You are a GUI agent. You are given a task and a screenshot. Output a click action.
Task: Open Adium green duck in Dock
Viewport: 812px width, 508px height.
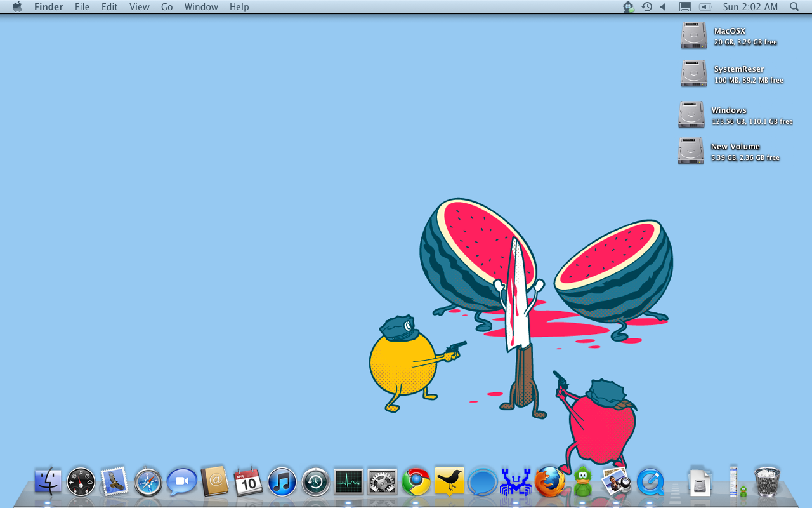pos(583,481)
